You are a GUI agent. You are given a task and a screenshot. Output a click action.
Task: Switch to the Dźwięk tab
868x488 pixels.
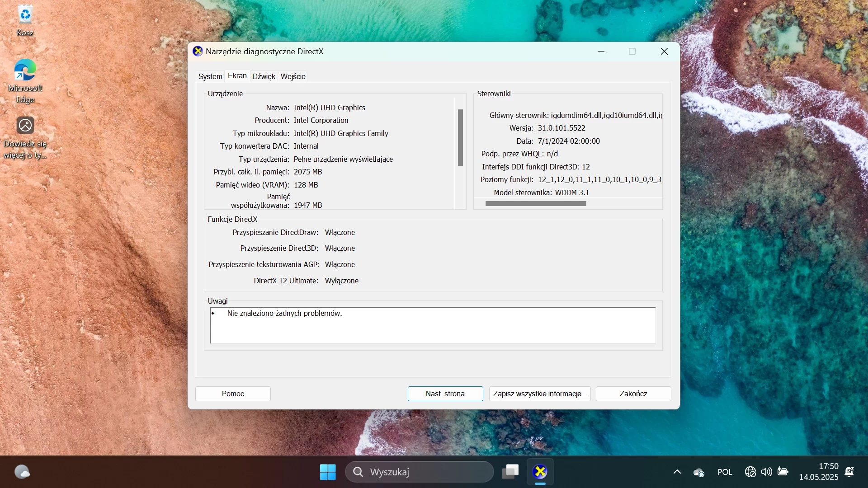[264, 76]
